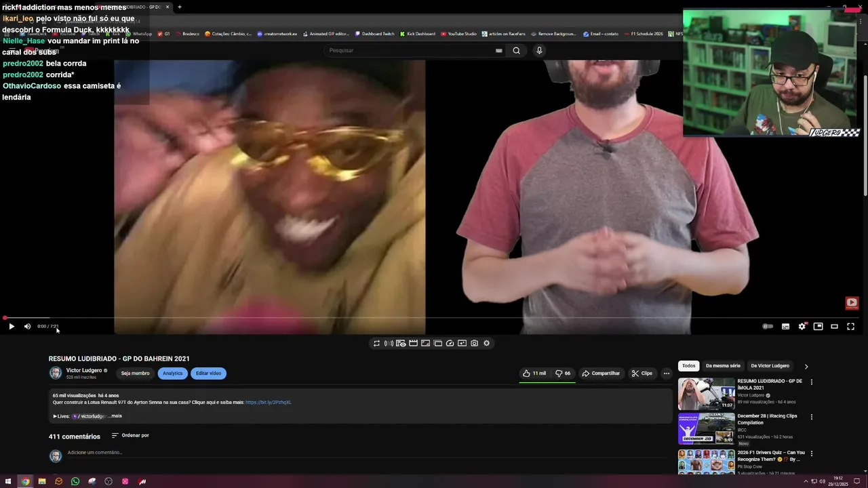The image size is (868, 488).
Task: Click the search magnifier button
Action: (516, 50)
